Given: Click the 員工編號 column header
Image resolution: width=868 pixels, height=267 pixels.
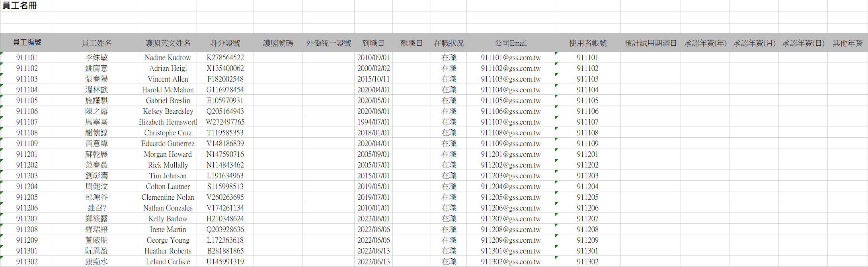Looking at the screenshot, I should (x=27, y=43).
